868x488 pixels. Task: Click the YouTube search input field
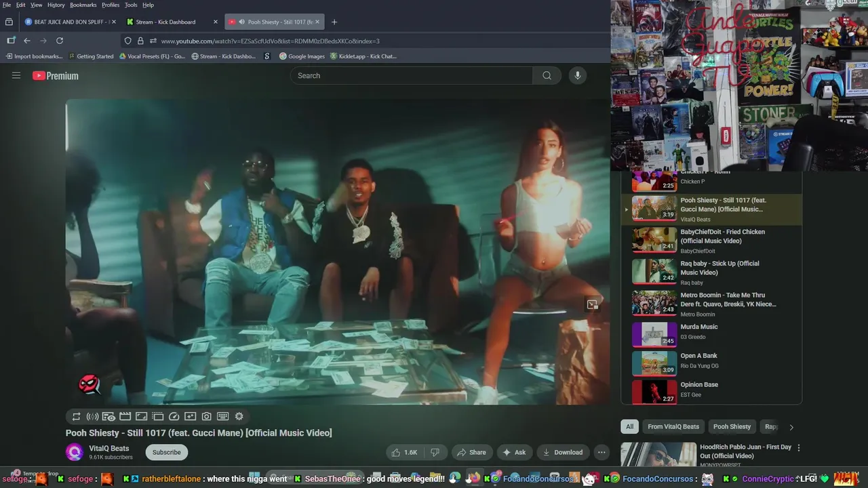[412, 75]
